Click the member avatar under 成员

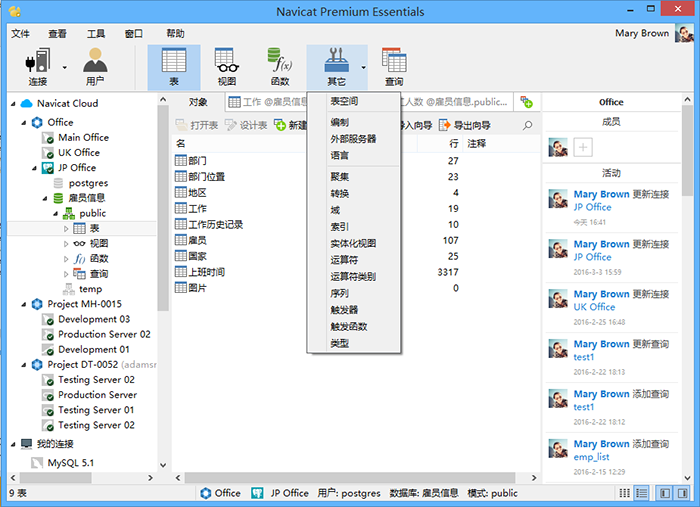pos(558,147)
